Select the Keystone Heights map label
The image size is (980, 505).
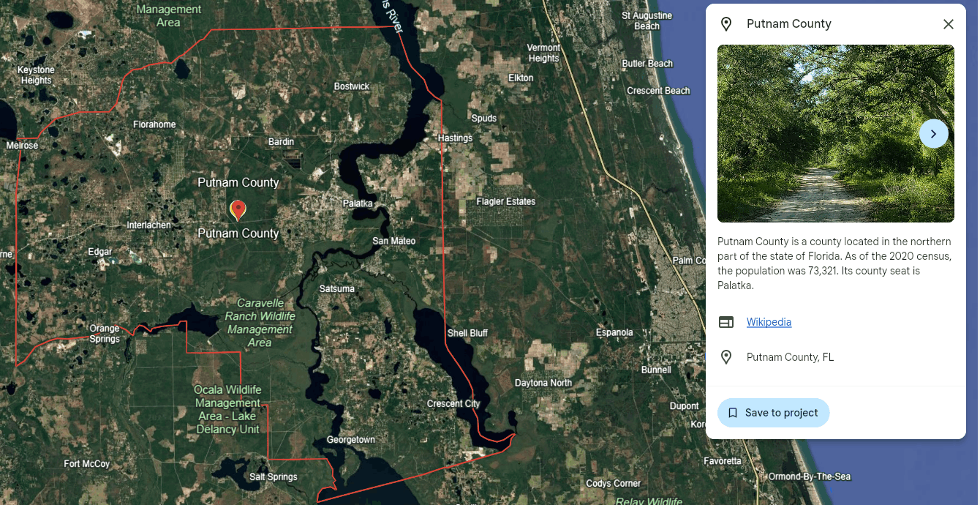click(x=36, y=75)
